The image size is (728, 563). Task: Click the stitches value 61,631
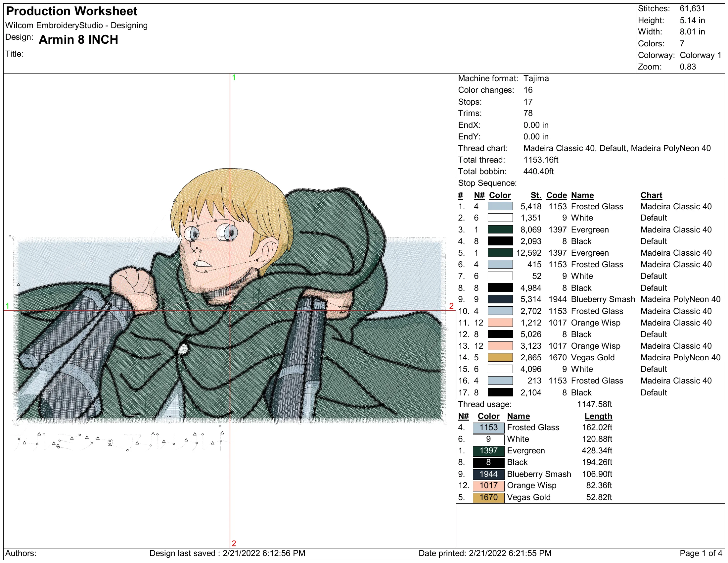(692, 9)
